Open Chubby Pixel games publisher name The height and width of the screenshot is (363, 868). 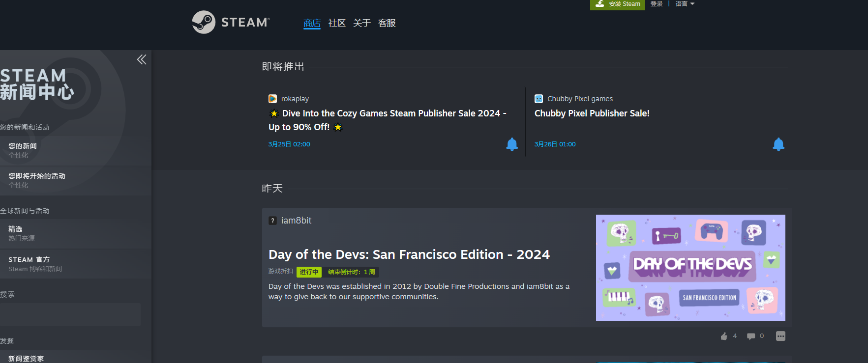[580, 99]
